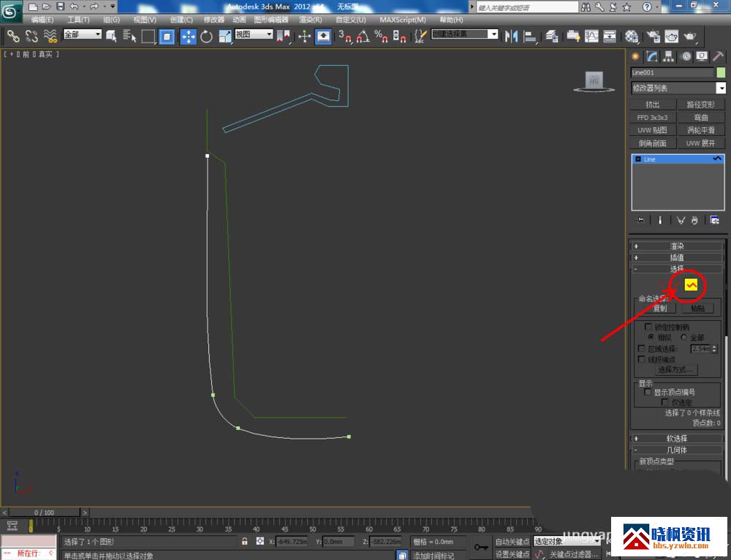Switch to the Create command panel tab

635,56
